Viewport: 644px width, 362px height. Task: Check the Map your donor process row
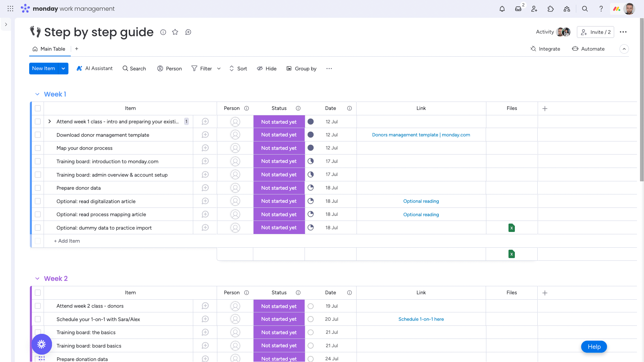tap(38, 148)
